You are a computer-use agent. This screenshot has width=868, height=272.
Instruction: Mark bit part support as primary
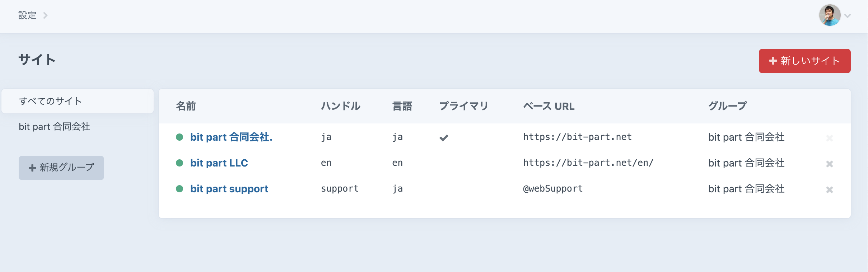pos(444,189)
